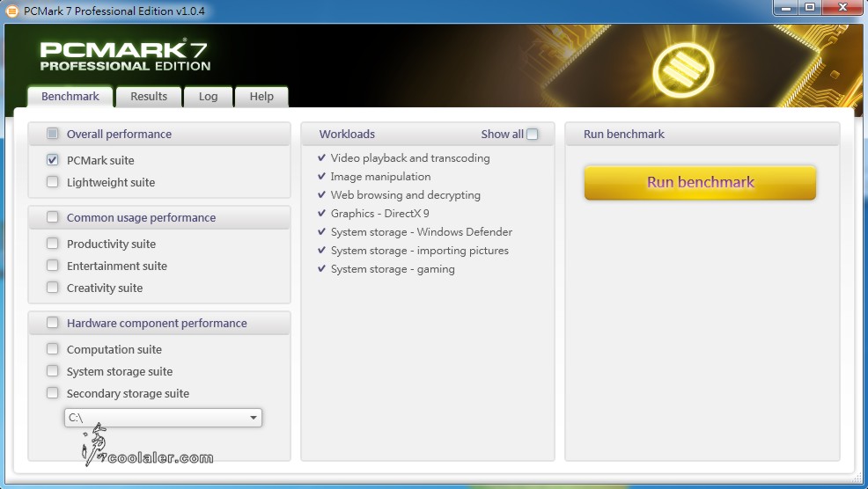Click the yellow Run benchmark button
868x489 pixels.
(x=700, y=182)
